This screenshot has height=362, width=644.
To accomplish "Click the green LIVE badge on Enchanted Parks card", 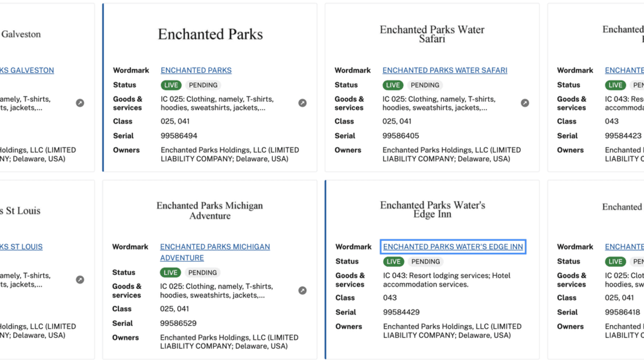I will coord(171,85).
